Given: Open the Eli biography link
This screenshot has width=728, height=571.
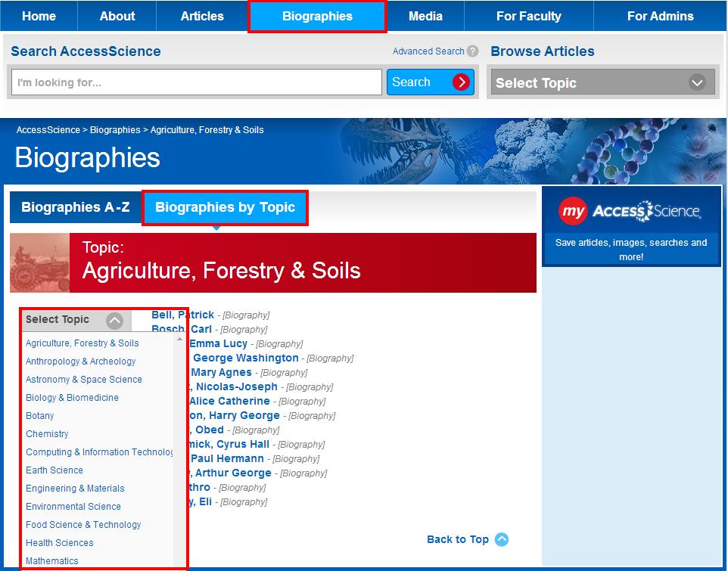Looking at the screenshot, I should click(200, 501).
